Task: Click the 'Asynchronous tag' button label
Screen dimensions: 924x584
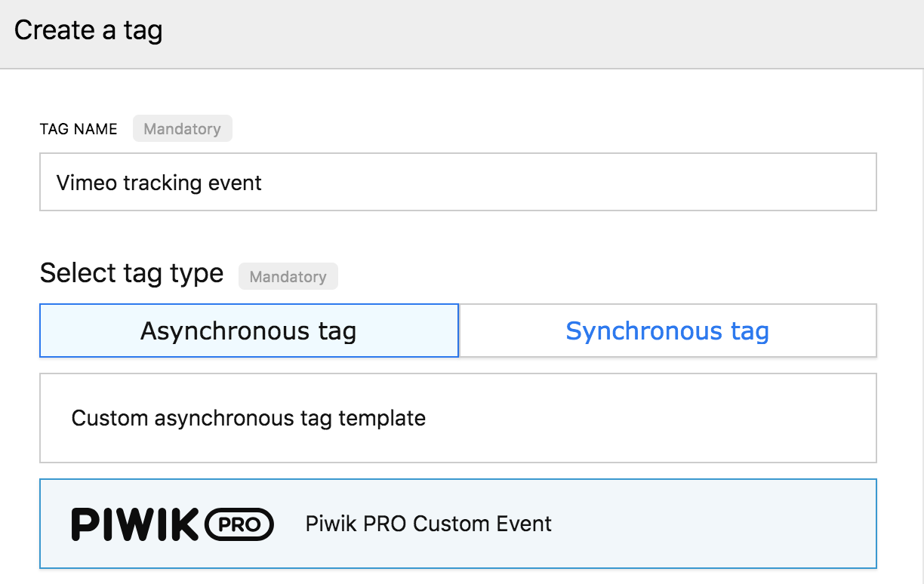Action: coord(248,330)
